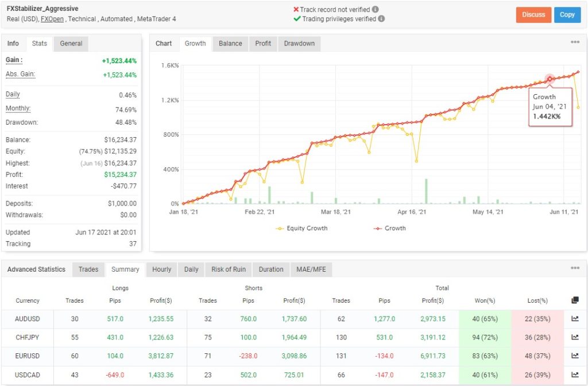
Task: Click the CHFJPY currency cell
Action: 28,337
